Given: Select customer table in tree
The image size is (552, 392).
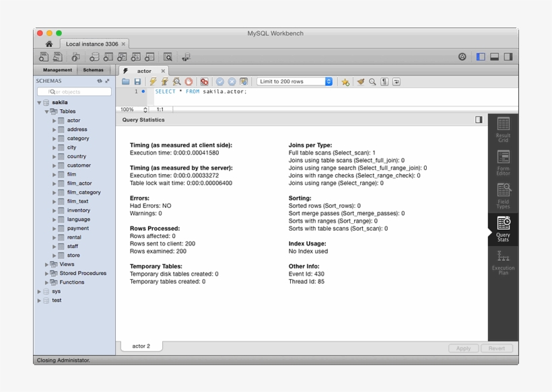Looking at the screenshot, I should (79, 165).
